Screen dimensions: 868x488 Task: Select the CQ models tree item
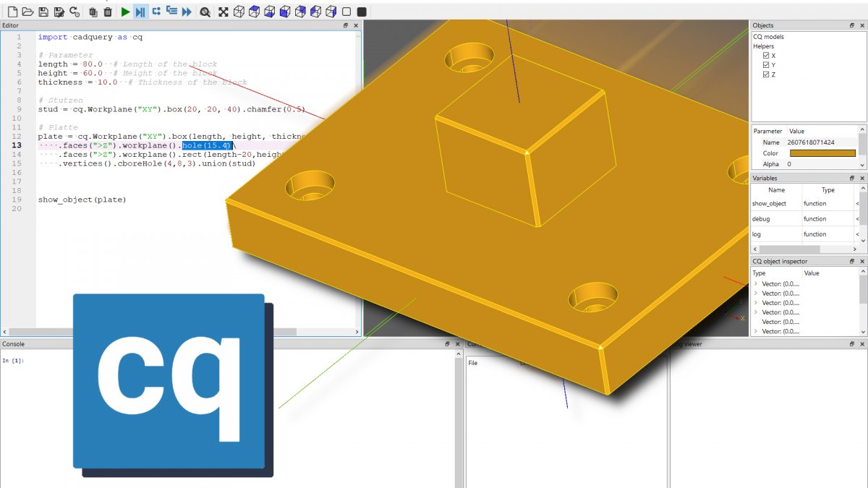click(769, 35)
